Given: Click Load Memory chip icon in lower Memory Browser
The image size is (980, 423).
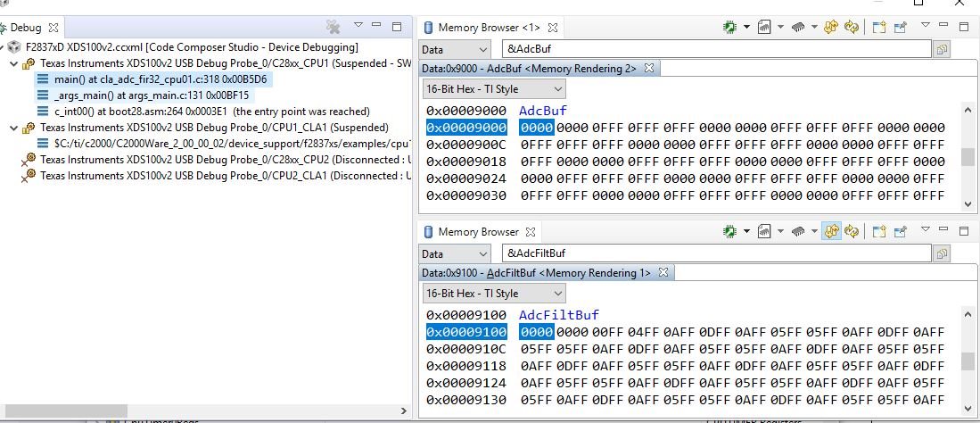Looking at the screenshot, I should pos(797,231).
